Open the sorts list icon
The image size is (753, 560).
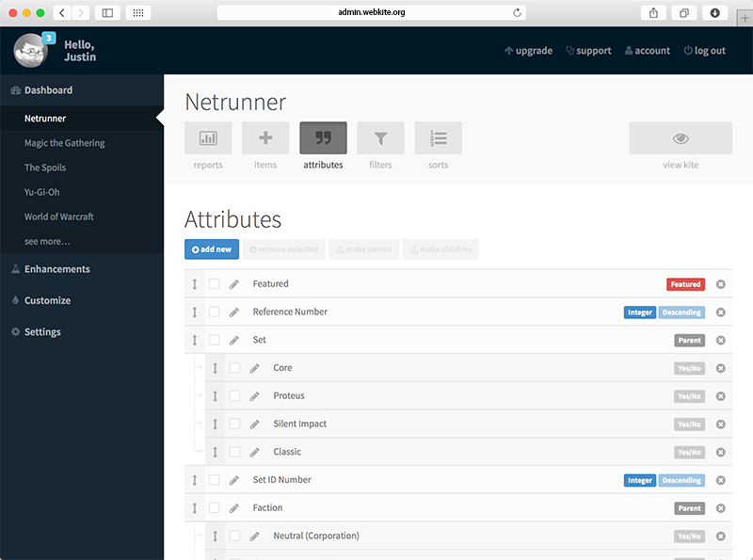pos(438,138)
